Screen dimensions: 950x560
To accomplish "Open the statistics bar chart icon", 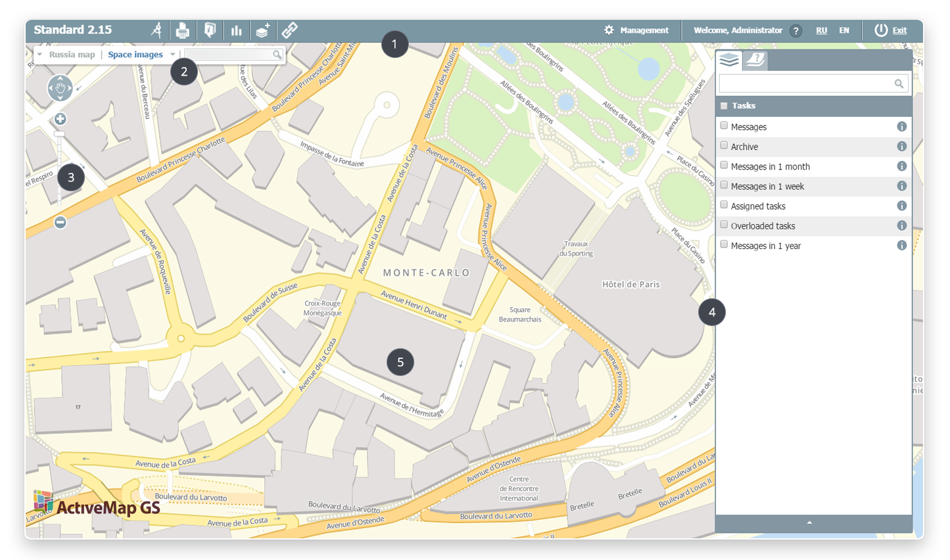I will click(236, 30).
